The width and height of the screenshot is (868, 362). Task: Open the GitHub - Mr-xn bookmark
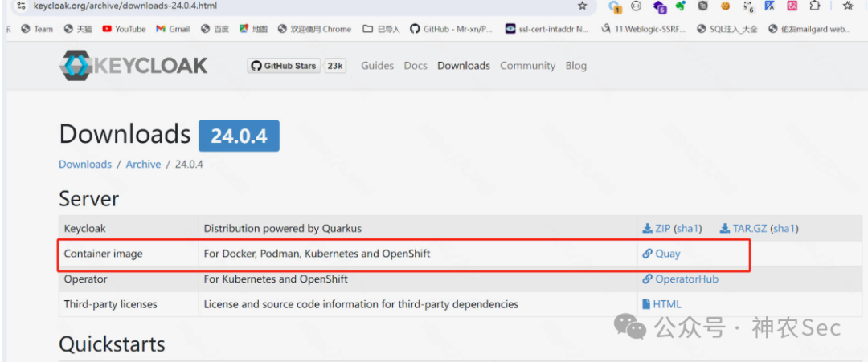(x=451, y=29)
